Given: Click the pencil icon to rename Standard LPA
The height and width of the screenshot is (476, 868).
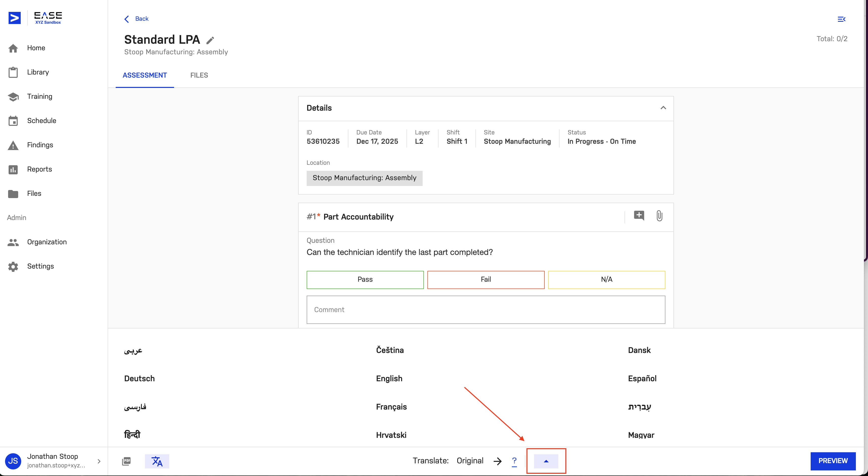Looking at the screenshot, I should click(210, 40).
